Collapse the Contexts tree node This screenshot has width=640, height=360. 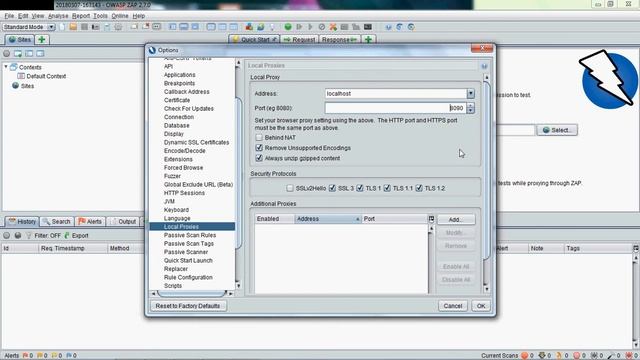[x=6, y=67]
